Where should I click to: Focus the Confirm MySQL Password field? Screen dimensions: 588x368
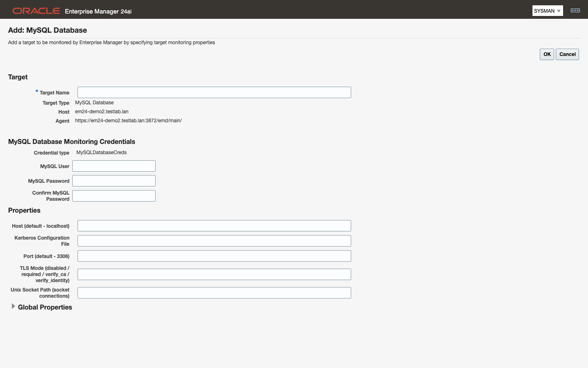pos(114,196)
